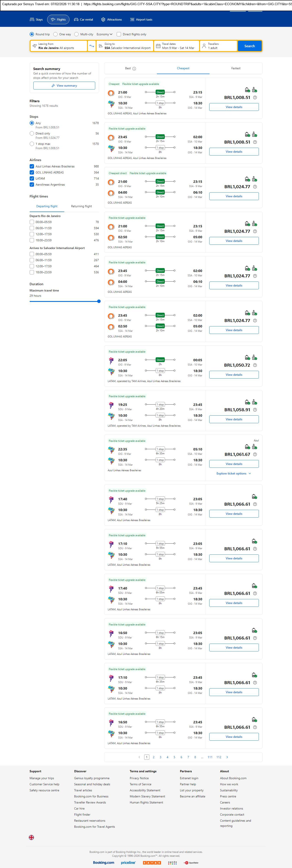Click the View summary button
292x868 pixels.
(64, 86)
